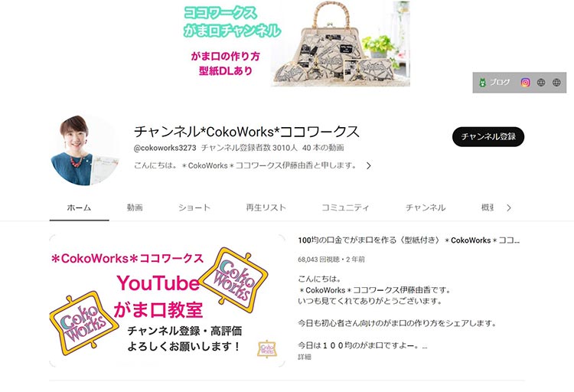Select the 再生リスト tab
Screen dimensions: 574x392
point(266,207)
